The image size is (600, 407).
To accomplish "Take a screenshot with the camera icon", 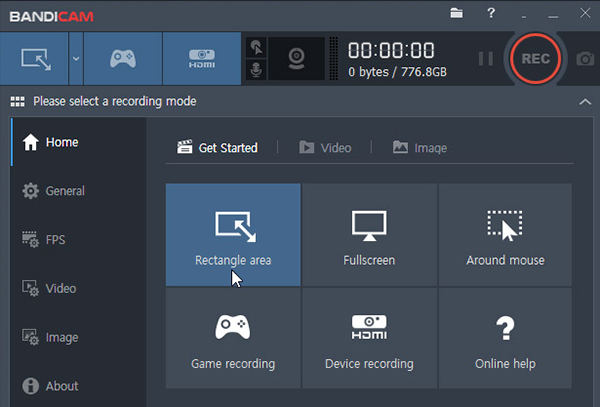I will (x=585, y=59).
